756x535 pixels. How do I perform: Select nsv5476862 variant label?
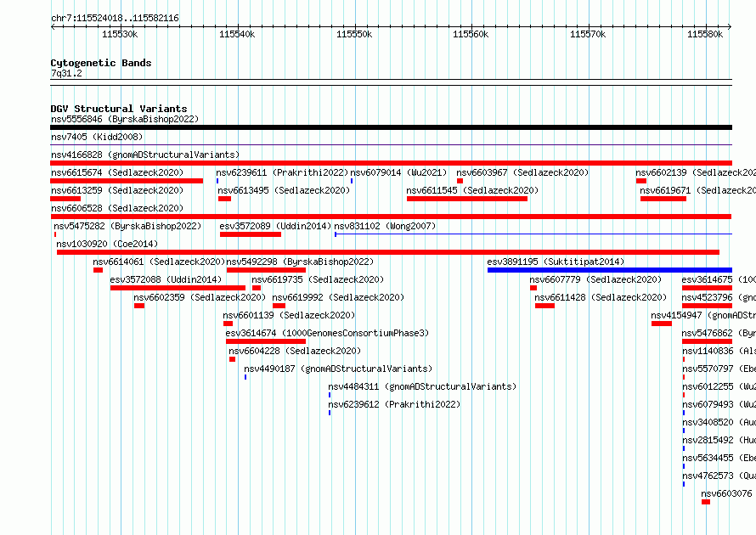(719, 333)
